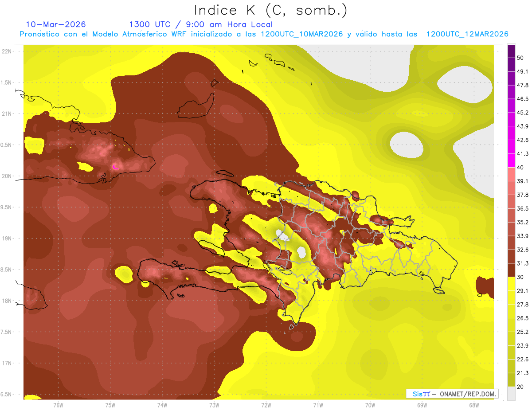532x411 pixels.
Task: Click the colorbar value "32.6"
Action: [x=523, y=250]
